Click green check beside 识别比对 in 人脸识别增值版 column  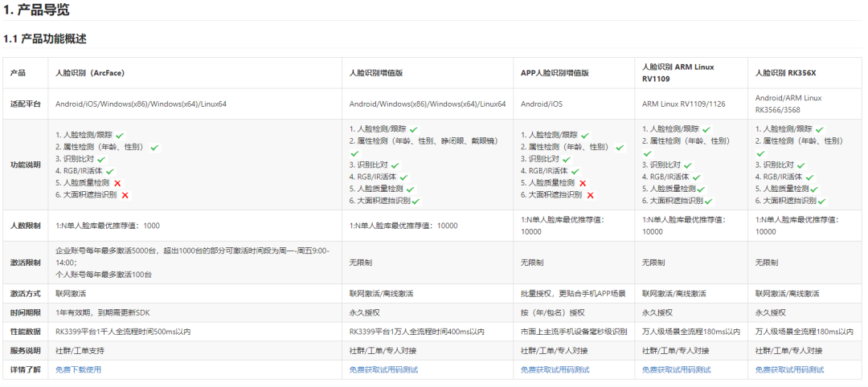[x=395, y=165]
